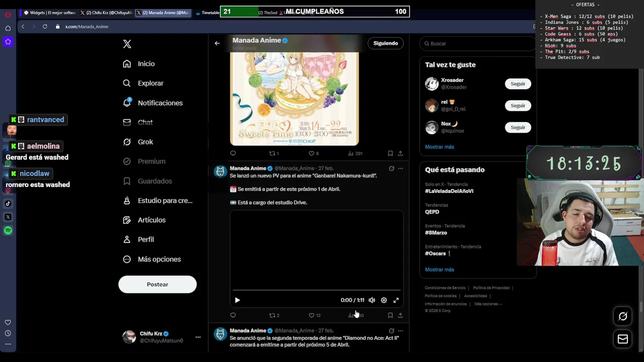644x362 pixels.
Task: Bookmark the Ganbare Nakamura-kun post
Action: click(390, 315)
